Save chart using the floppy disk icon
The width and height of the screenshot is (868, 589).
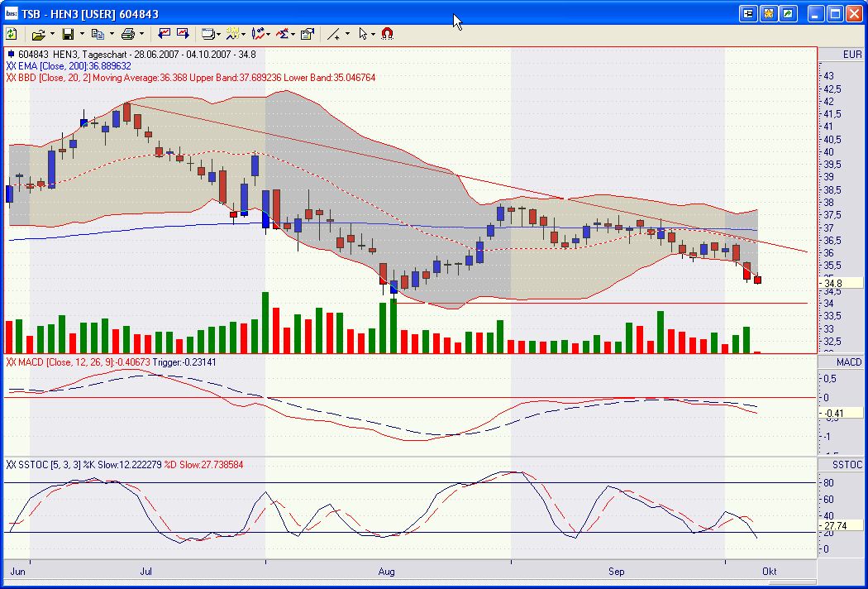pyautogui.click(x=68, y=35)
